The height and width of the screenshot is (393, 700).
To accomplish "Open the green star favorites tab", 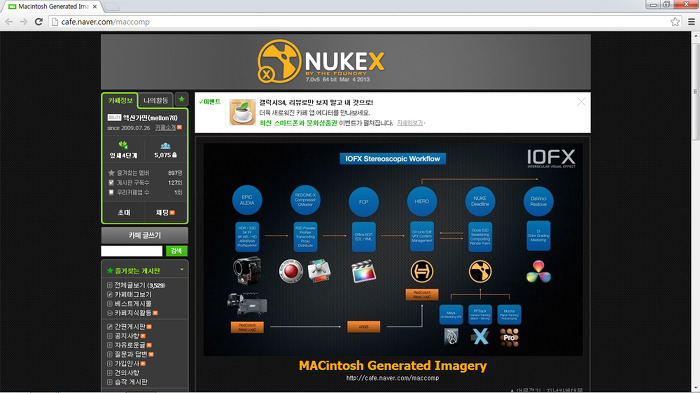I will pyautogui.click(x=182, y=99).
